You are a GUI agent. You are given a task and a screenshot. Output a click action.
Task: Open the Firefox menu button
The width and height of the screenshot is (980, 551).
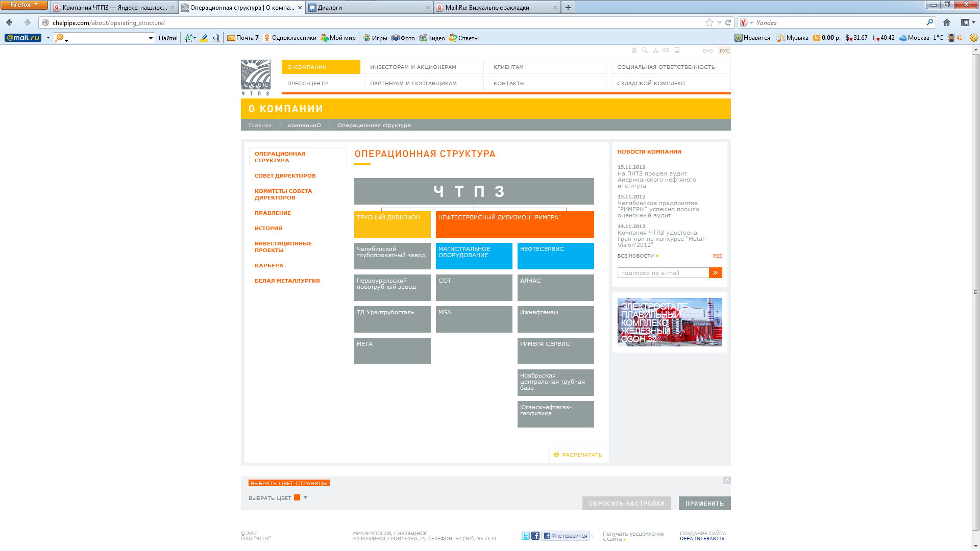pyautogui.click(x=24, y=5)
